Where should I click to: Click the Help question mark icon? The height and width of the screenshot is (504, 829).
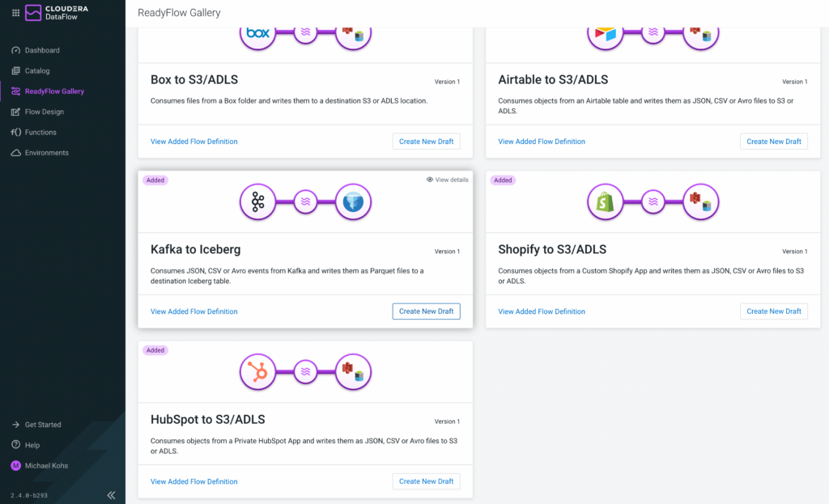(16, 445)
